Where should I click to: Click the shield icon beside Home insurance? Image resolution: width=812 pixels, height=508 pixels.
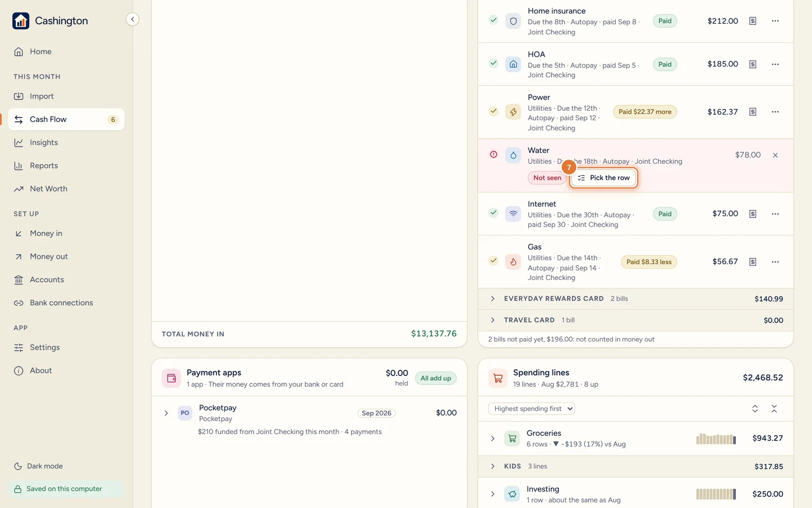[x=513, y=21]
